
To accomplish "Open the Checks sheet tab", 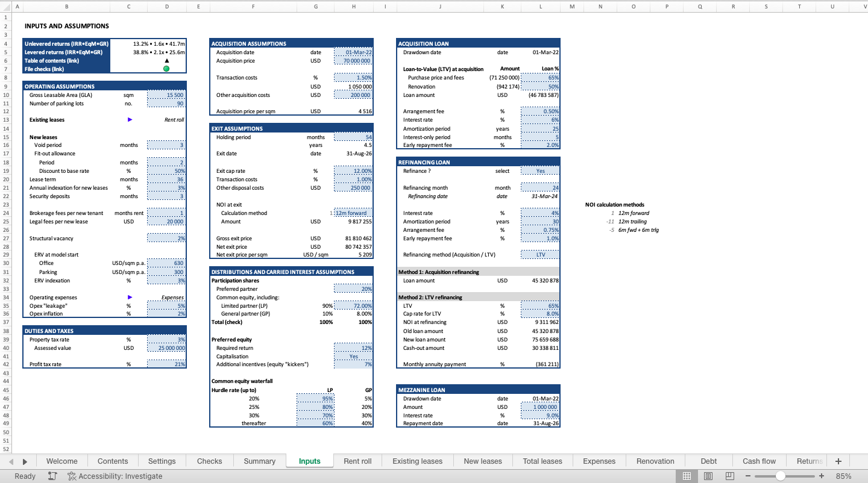I will click(x=210, y=461).
